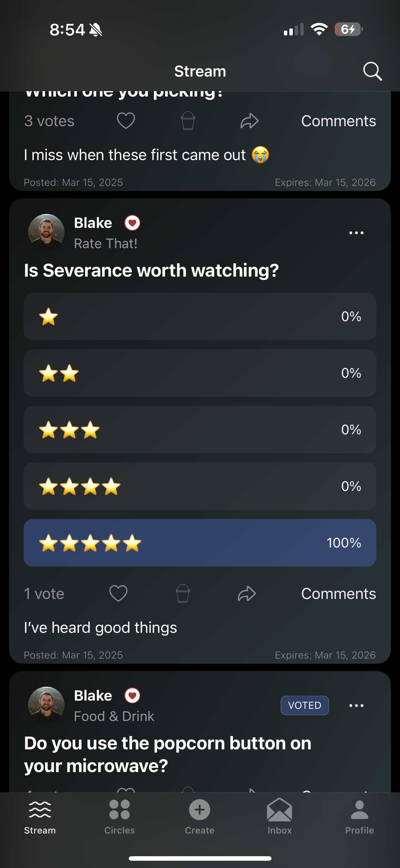Screen dimensions: 400x868
Task: Open the Inbox tab
Action: pyautogui.click(x=279, y=817)
